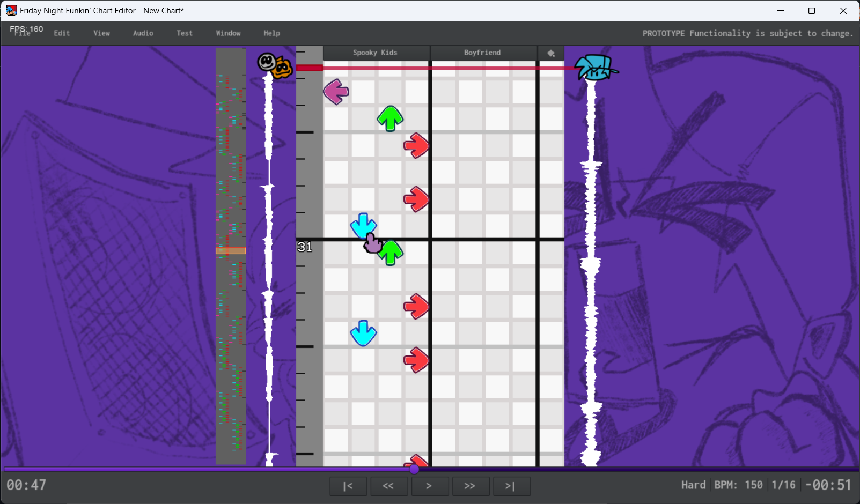Open the Help menu

[271, 33]
